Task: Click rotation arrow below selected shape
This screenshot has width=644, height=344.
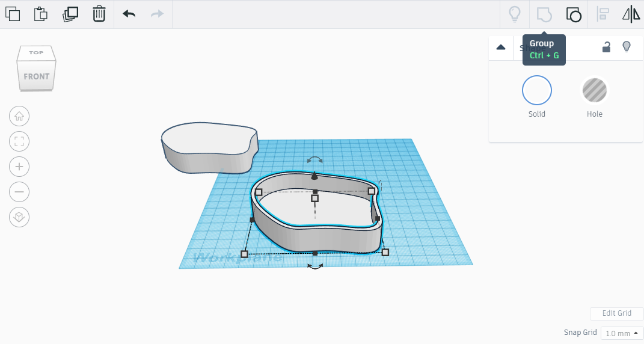Action: [x=315, y=267]
